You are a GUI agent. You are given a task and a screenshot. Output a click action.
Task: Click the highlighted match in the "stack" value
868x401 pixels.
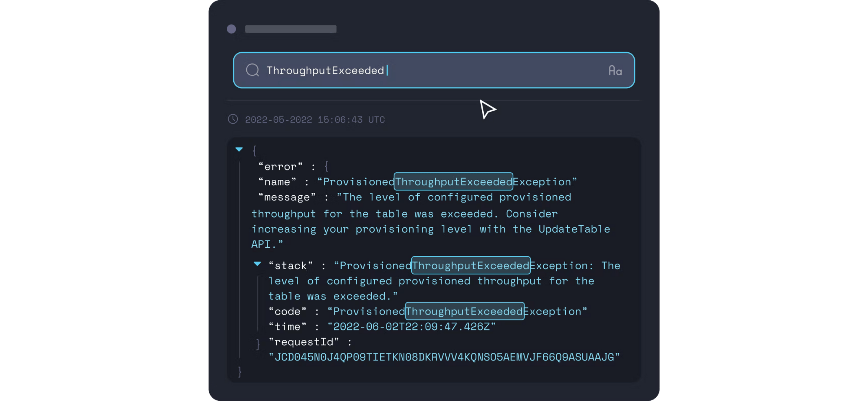pos(471,265)
